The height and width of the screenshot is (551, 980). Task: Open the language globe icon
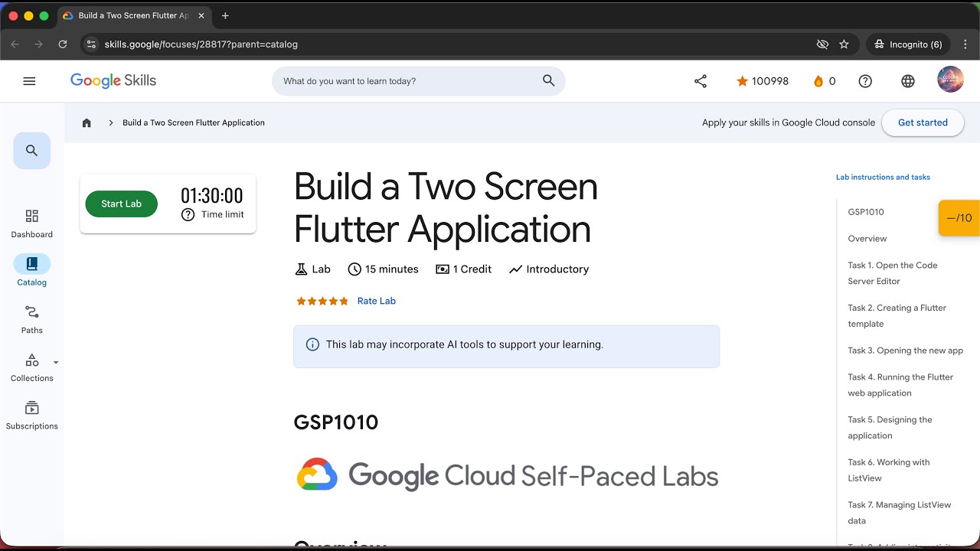point(908,81)
